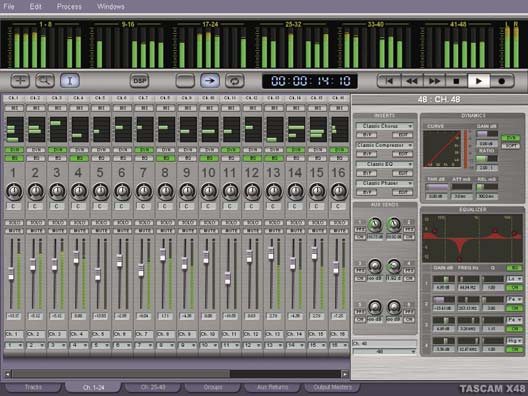Click EDIT for Classic Phaser insert

coord(403,192)
